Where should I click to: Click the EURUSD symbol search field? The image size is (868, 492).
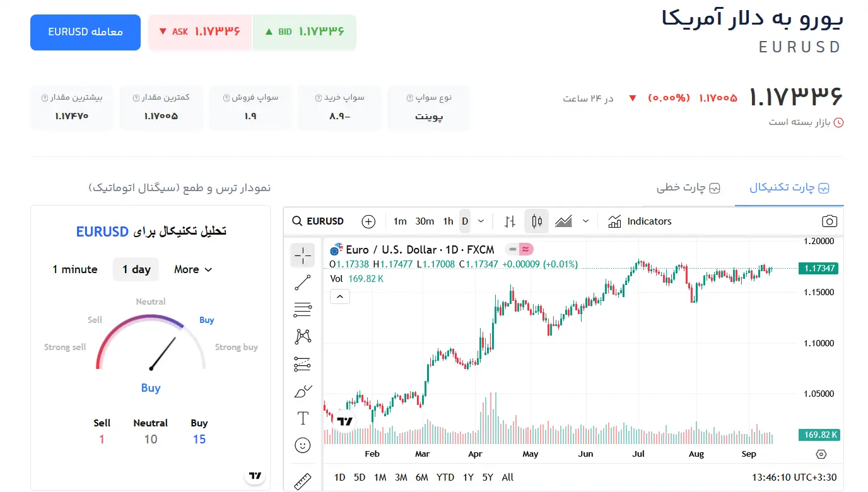pos(319,221)
